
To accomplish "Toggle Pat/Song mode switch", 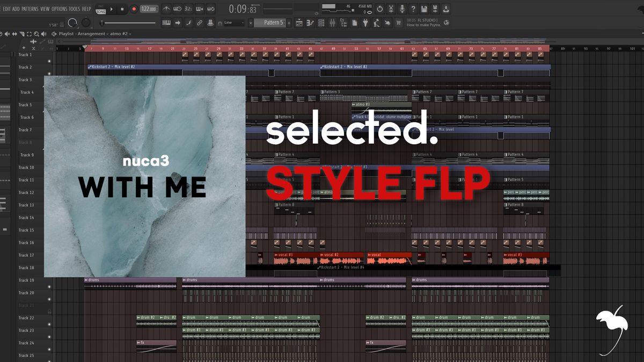I will click(x=100, y=9).
